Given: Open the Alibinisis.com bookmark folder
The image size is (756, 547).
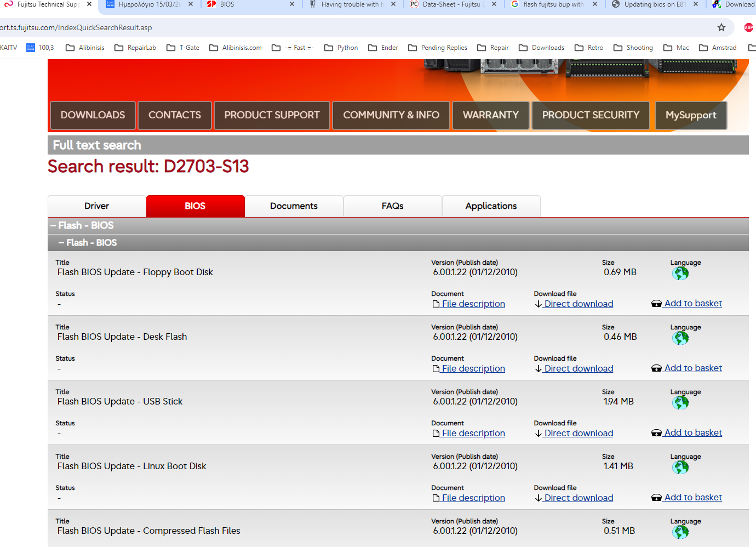Looking at the screenshot, I should (236, 48).
